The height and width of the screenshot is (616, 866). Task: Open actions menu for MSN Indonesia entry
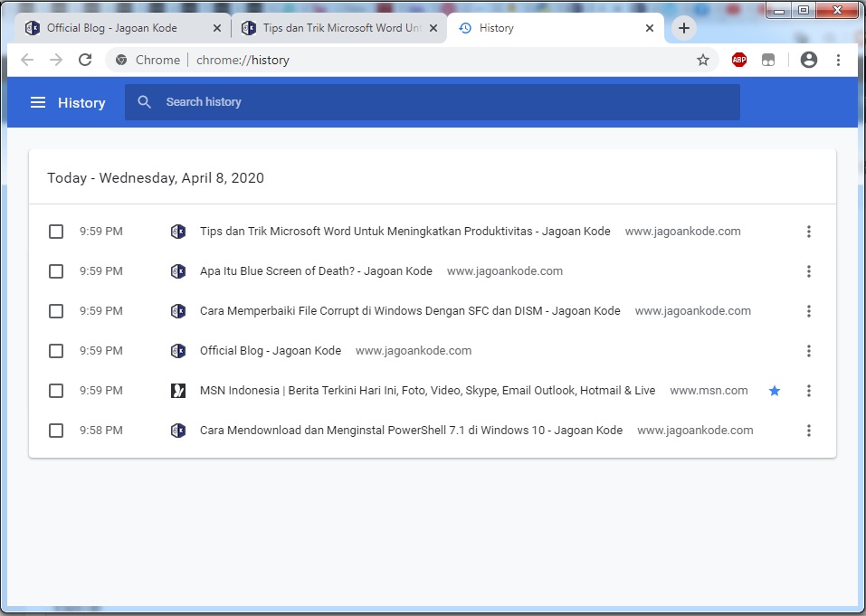[x=809, y=391]
